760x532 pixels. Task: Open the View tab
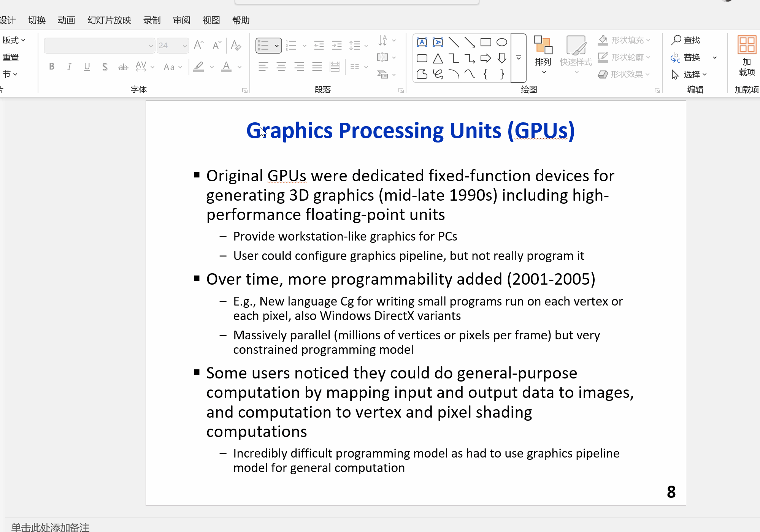(211, 20)
